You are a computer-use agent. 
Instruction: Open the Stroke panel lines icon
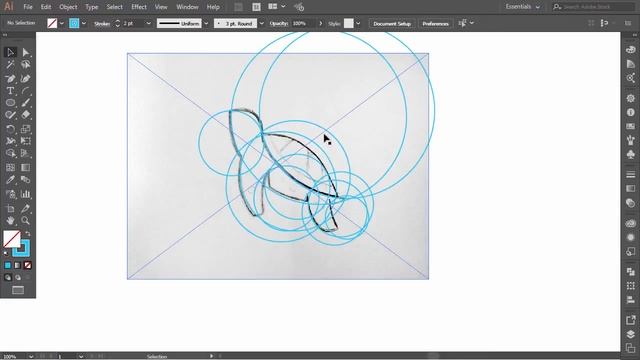[x=631, y=175]
